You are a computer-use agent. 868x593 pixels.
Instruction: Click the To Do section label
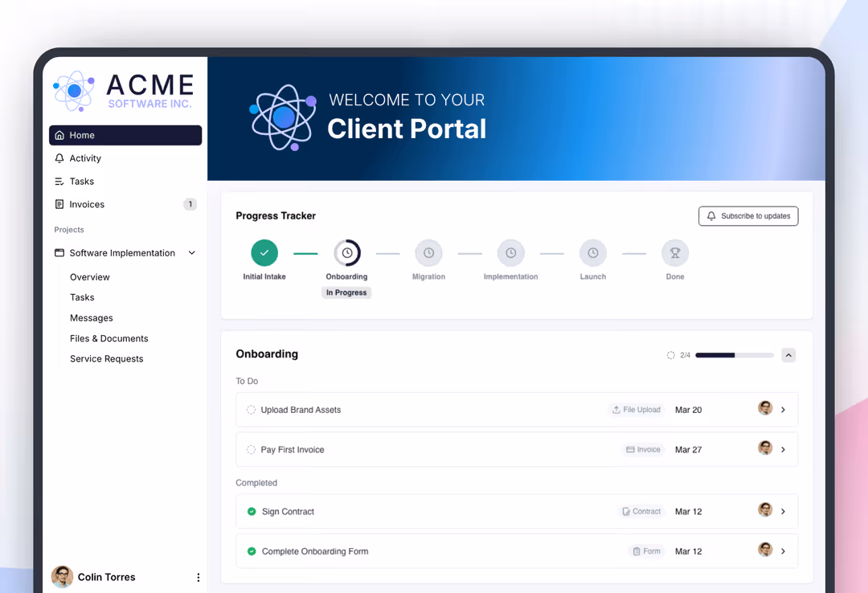click(x=247, y=381)
